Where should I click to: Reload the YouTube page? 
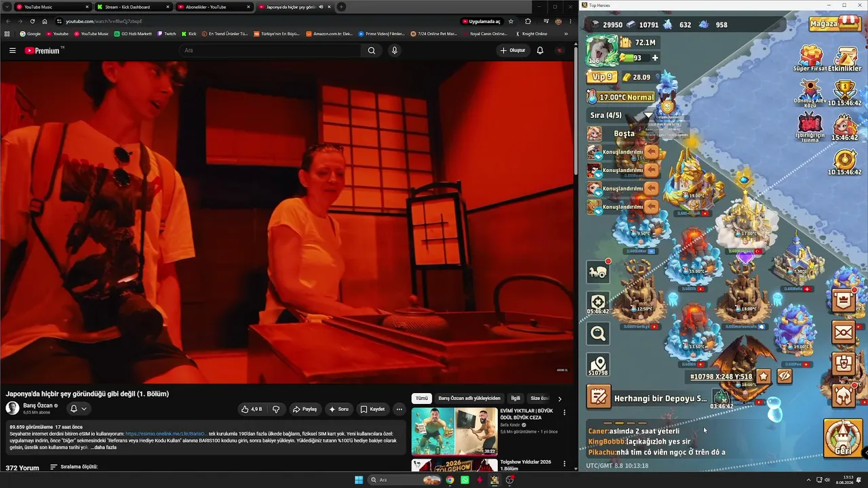pos(32,21)
